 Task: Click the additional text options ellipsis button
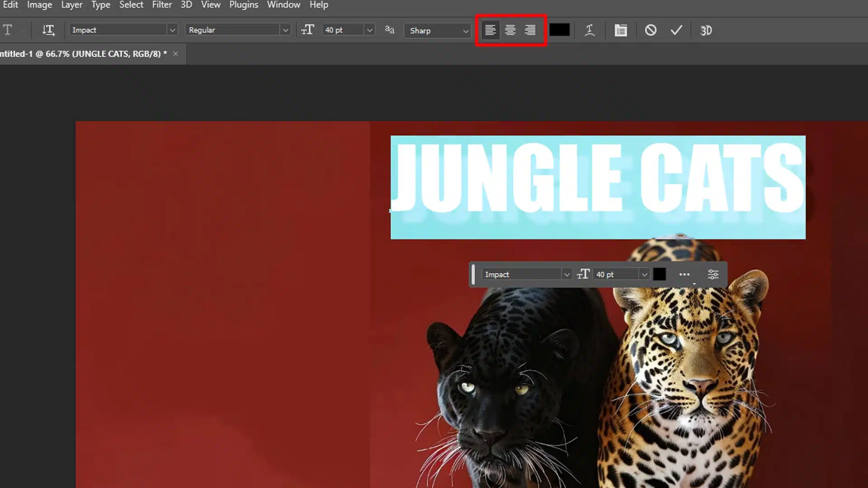click(x=684, y=275)
